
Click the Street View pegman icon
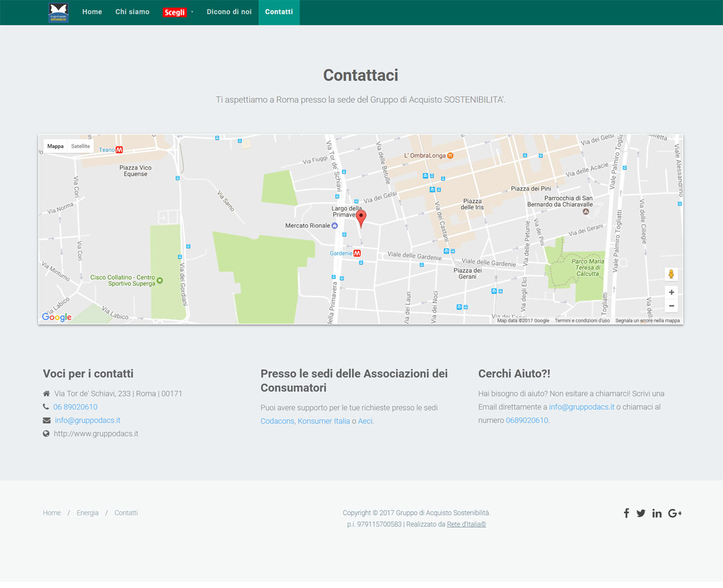point(671,275)
